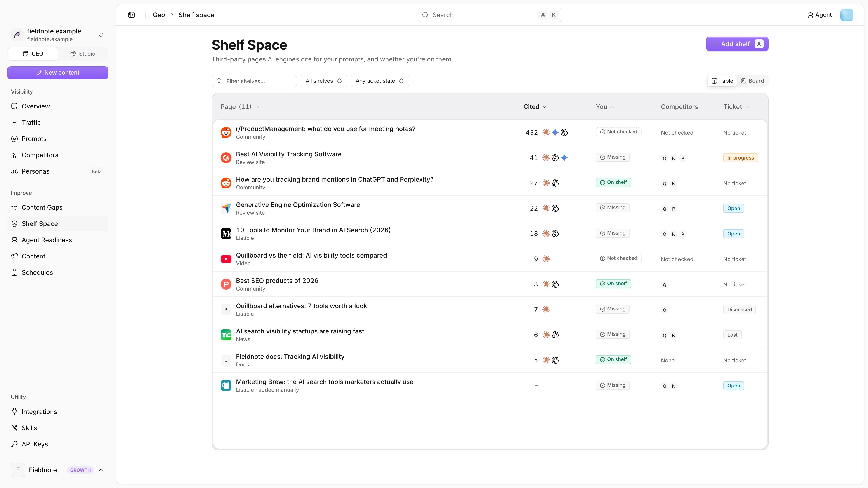Screen dimensions: 868x488
Task: Open the Agent button in header
Action: 819,15
